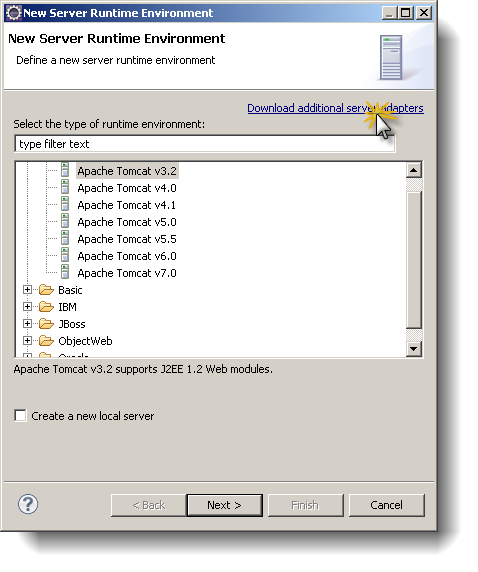Select Apache Tomcat v3.2 runtime
The height and width of the screenshot is (572, 478).
pos(127,171)
